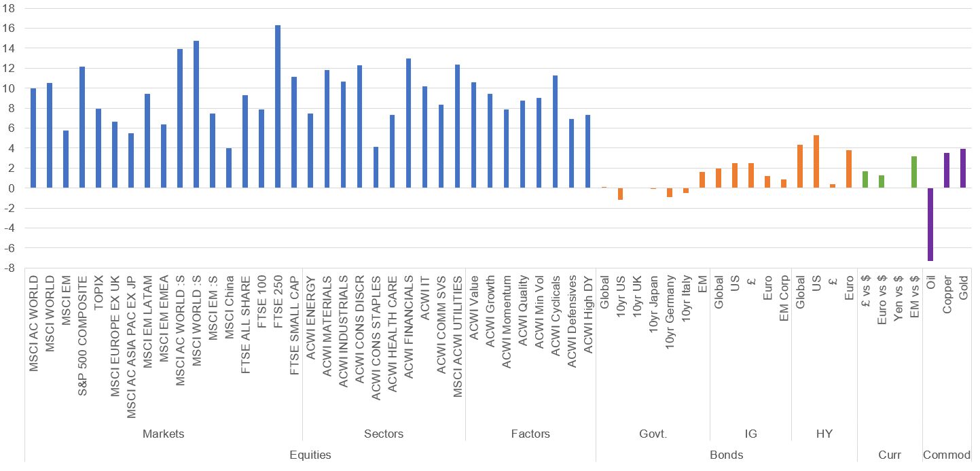
Task: Select the Curr category label
Action: (x=890, y=455)
